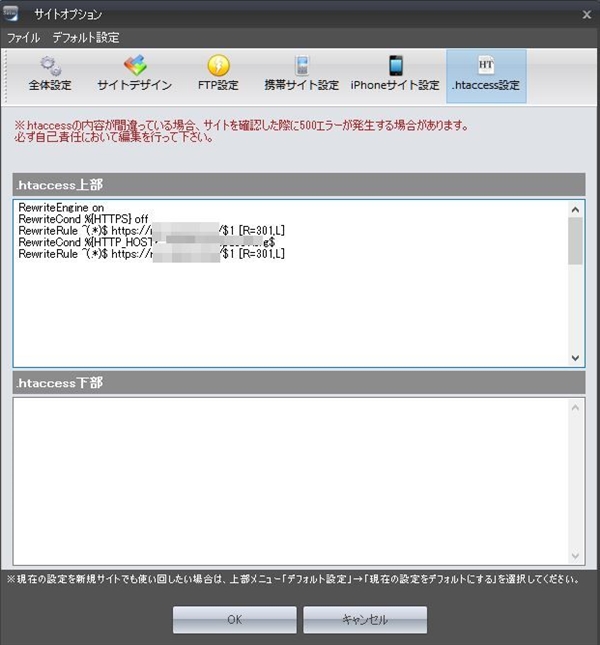Click the upper text area scrollbar thumb
This screenshot has height=645, width=600.
click(x=575, y=240)
